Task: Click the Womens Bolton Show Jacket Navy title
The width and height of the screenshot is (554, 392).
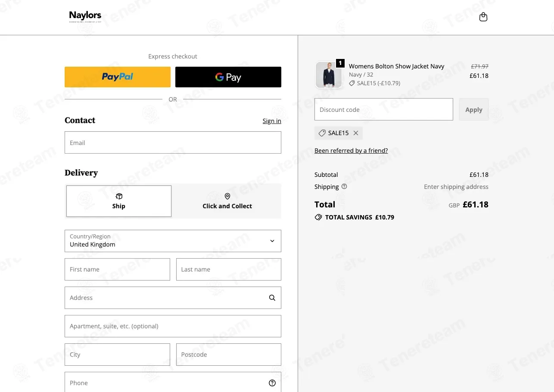Action: 396,66
